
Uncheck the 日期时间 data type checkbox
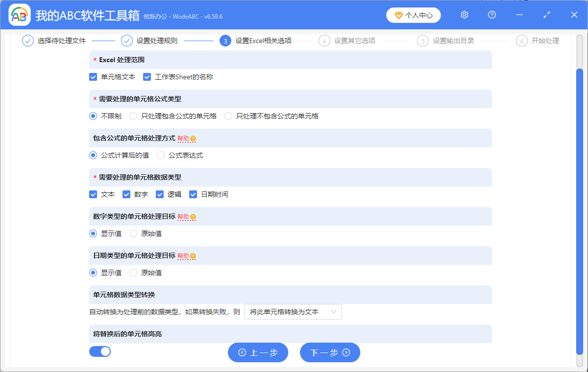point(193,194)
